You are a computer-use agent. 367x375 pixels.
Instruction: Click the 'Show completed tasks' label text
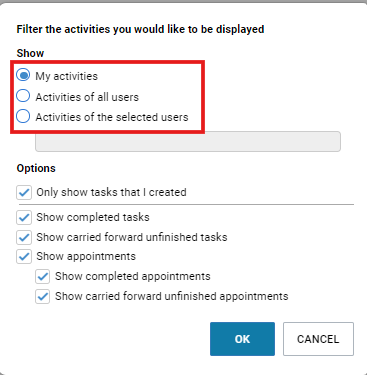click(x=93, y=217)
